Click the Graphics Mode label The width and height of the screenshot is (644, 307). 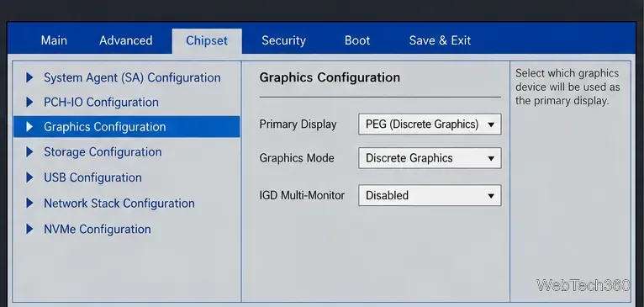pyautogui.click(x=297, y=158)
